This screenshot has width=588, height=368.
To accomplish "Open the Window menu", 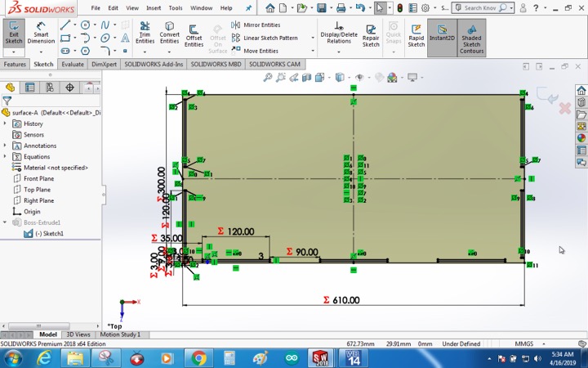I will [x=202, y=8].
